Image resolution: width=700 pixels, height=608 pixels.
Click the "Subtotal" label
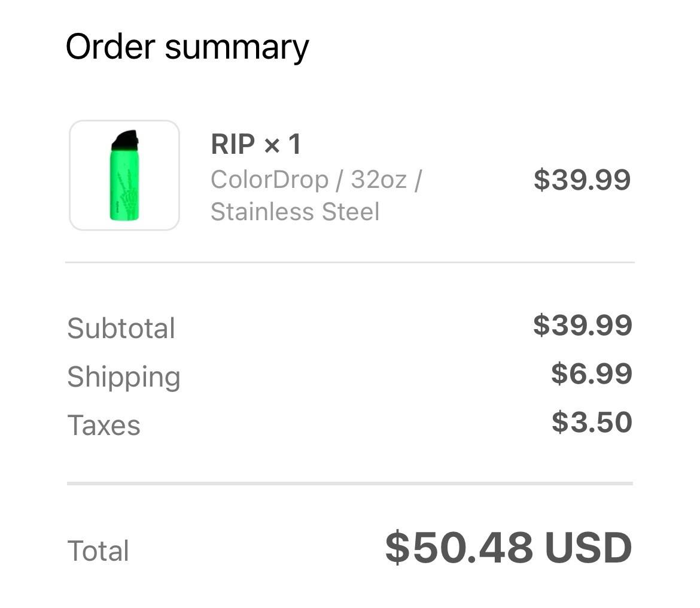[121, 329]
